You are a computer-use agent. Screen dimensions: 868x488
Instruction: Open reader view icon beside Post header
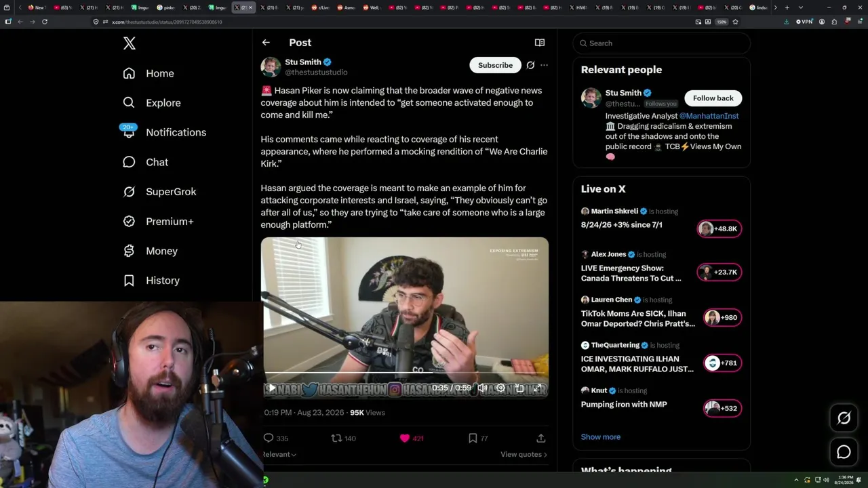pos(540,43)
